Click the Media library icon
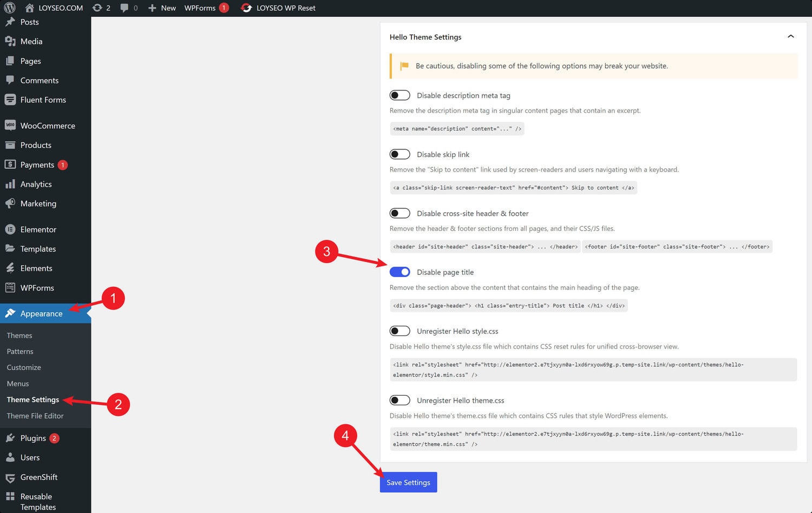Viewport: 812px width, 513px height. [x=10, y=41]
